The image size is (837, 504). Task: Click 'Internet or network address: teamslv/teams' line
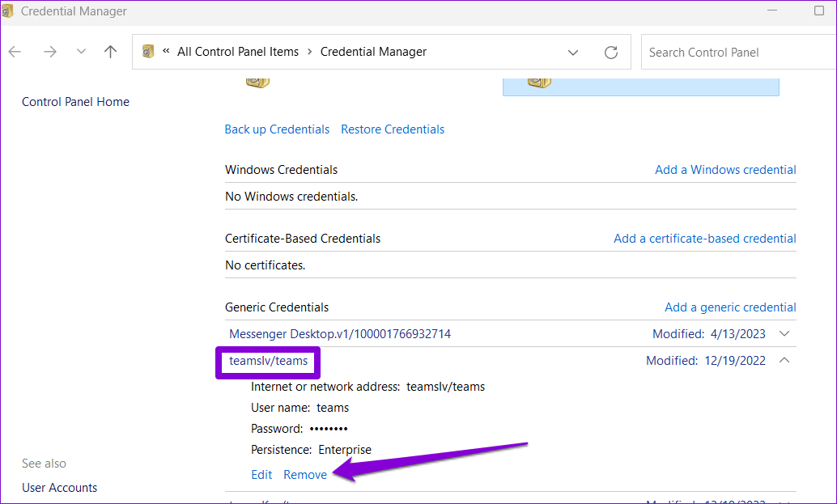point(368,387)
